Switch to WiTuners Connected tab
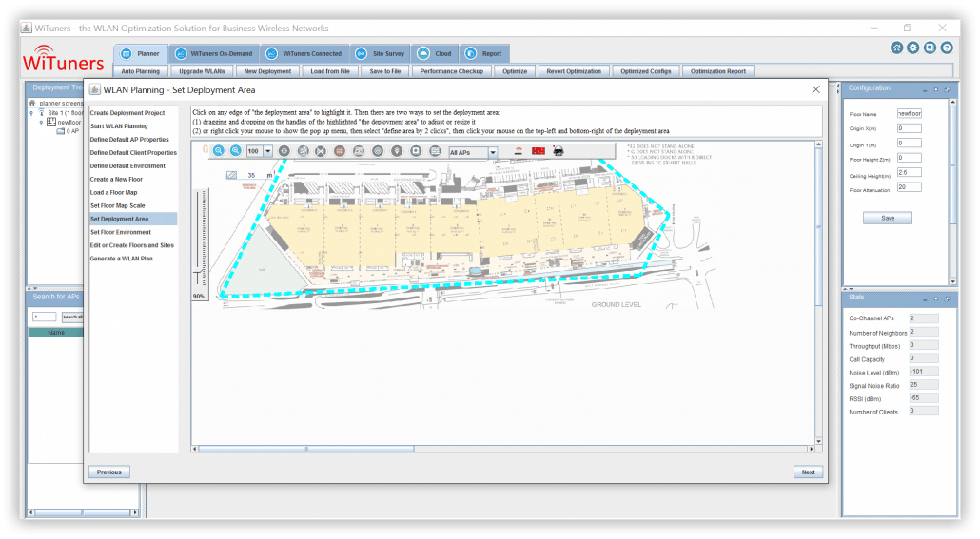The image size is (980, 539). pyautogui.click(x=304, y=54)
